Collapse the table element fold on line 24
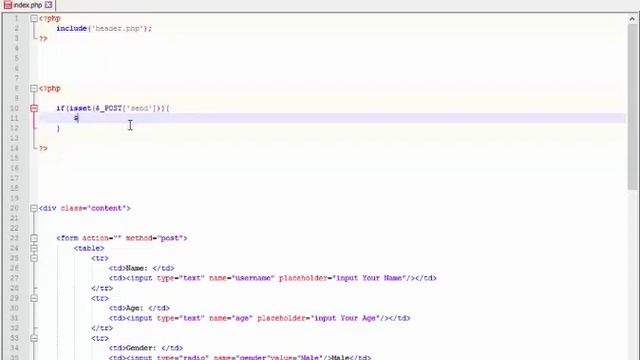640x360 pixels. coord(34,248)
